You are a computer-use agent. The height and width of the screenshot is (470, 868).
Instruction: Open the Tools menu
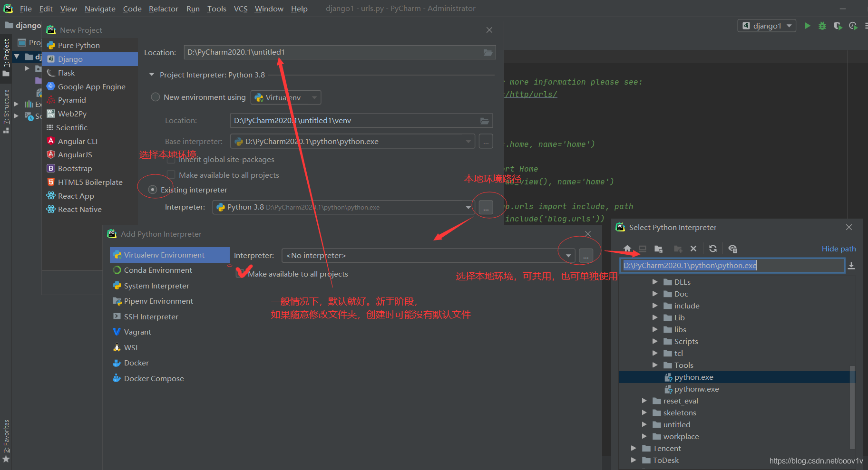click(x=216, y=9)
